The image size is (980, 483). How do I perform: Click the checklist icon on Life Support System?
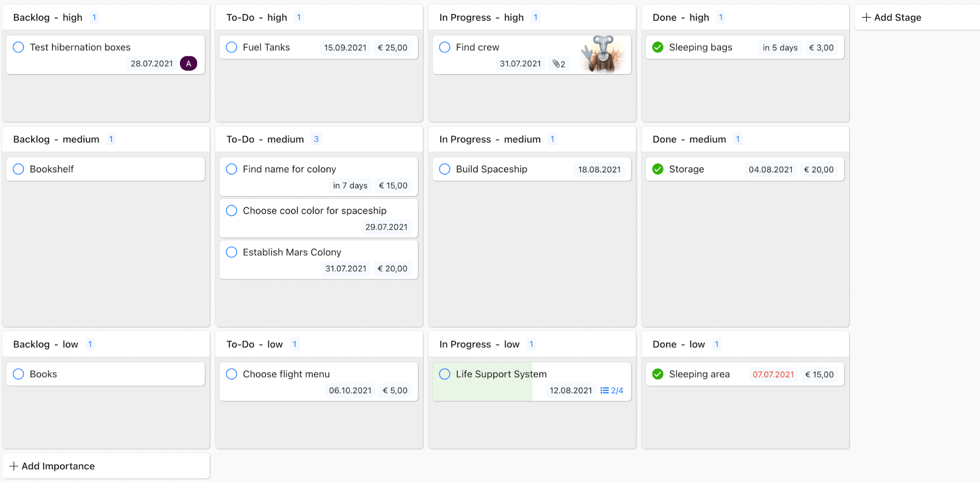[604, 391]
